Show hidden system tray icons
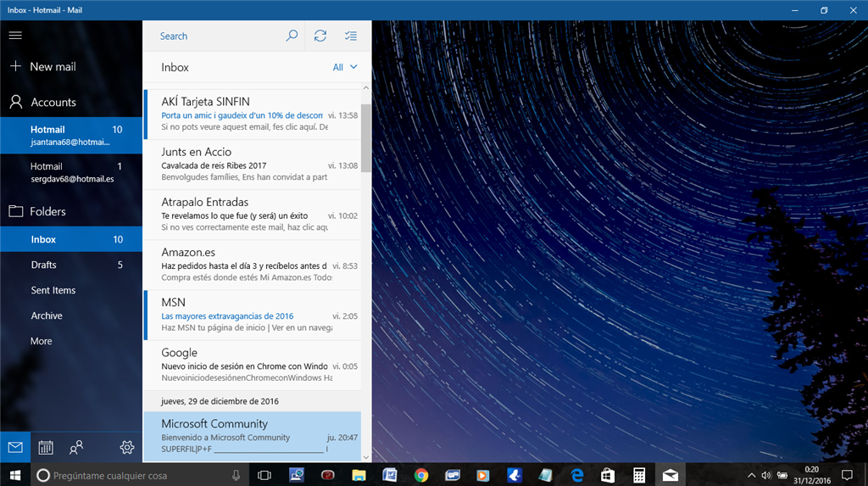 click(751, 475)
